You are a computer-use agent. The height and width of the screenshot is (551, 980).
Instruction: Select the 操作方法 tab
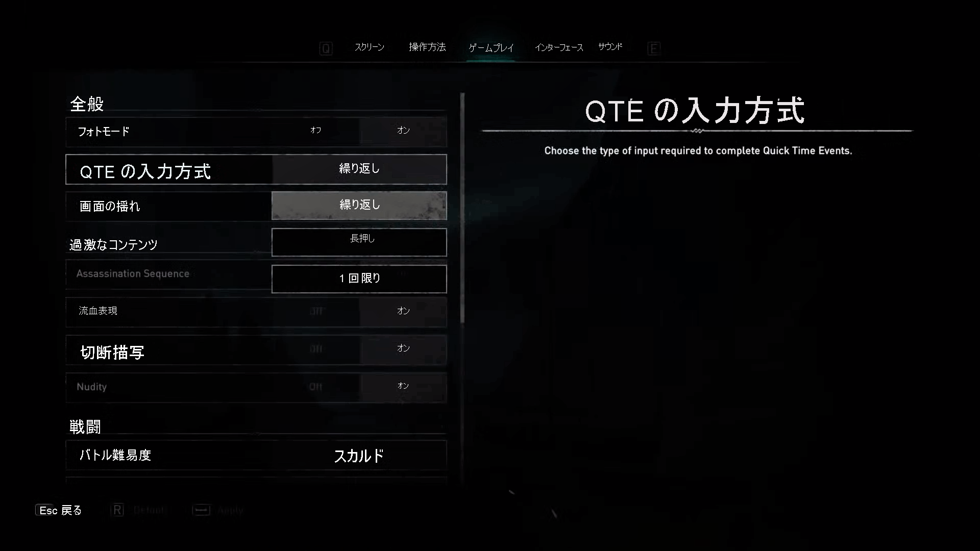tap(427, 47)
